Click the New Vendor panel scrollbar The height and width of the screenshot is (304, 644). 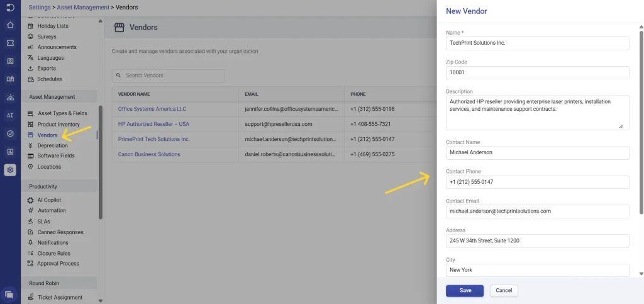(x=641, y=121)
